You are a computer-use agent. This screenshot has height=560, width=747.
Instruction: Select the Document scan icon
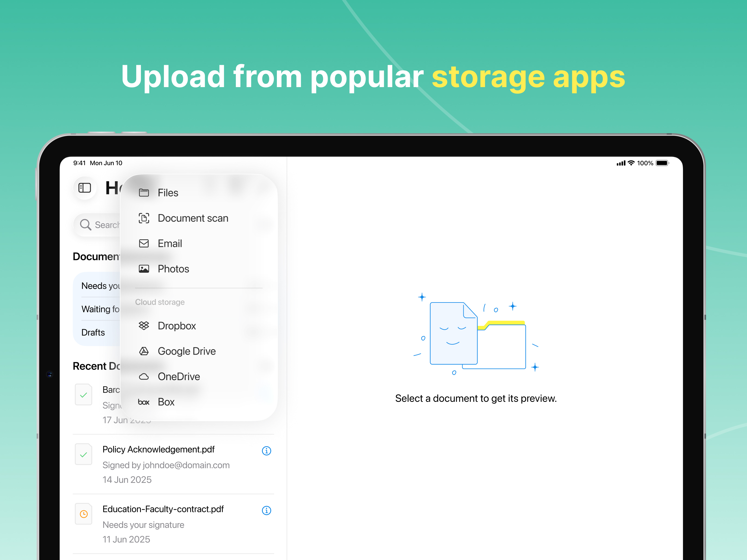click(144, 218)
